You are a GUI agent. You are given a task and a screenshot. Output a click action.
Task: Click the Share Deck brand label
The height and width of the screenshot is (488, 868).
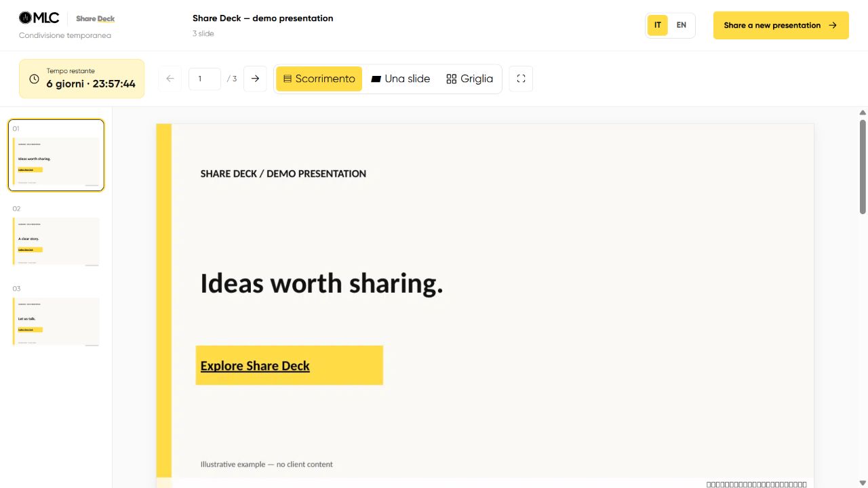pos(96,19)
